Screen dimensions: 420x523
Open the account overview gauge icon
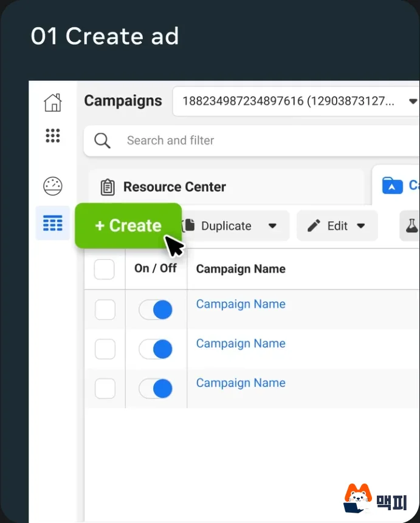53,186
